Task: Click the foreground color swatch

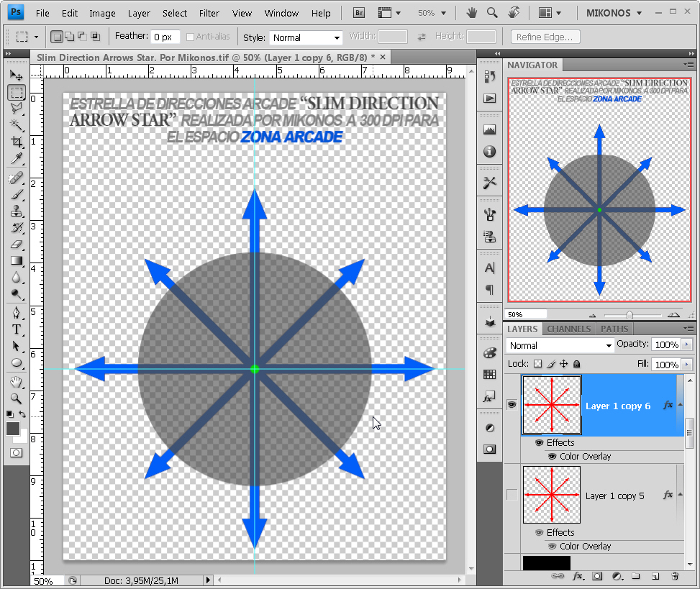Action: (x=13, y=429)
